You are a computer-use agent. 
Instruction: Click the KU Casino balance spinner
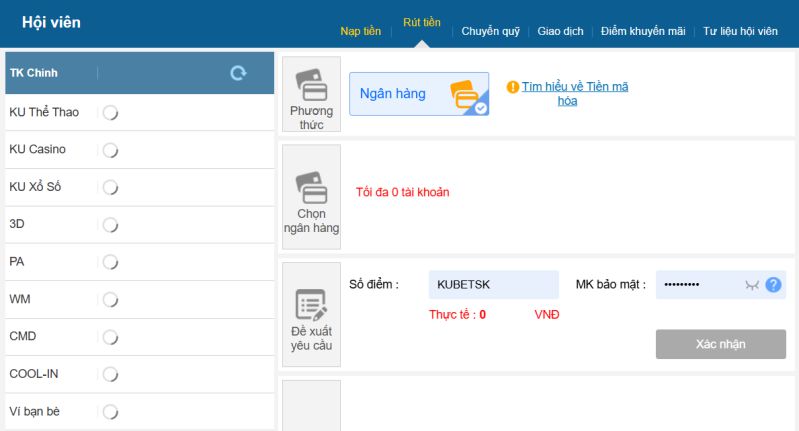coord(111,150)
